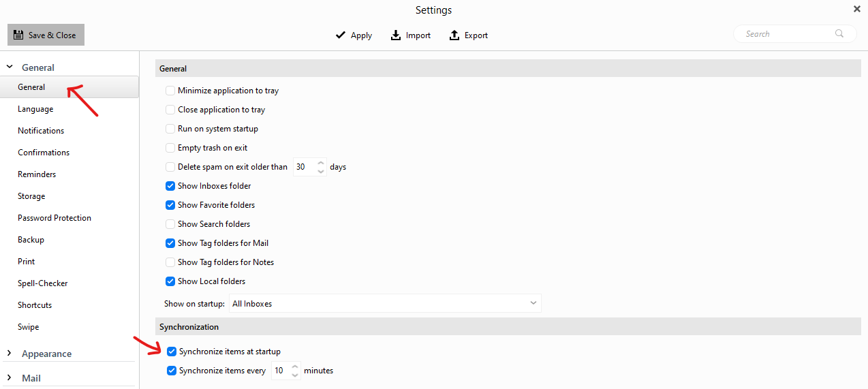Increase the delete spam days value
This screenshot has height=389, width=868.
[321, 163]
